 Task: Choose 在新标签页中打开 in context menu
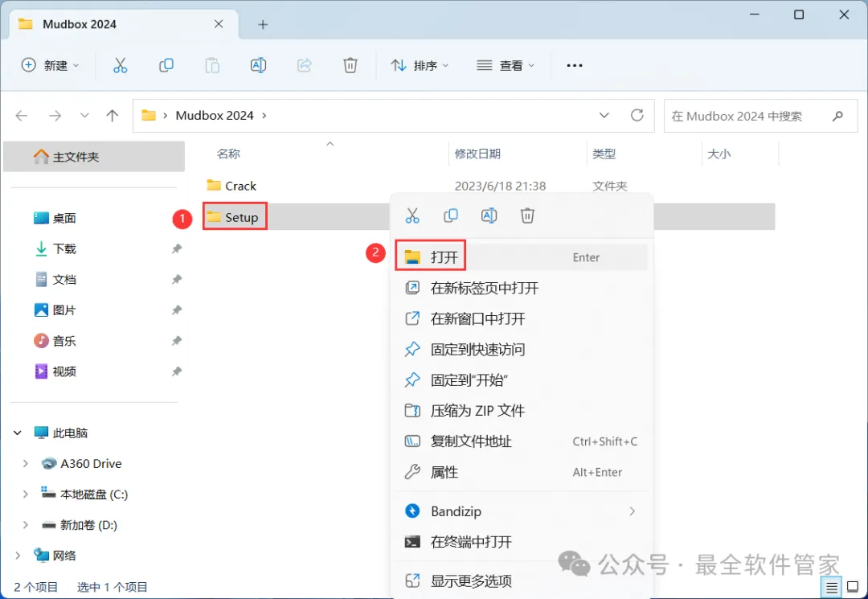pyautogui.click(x=522, y=288)
